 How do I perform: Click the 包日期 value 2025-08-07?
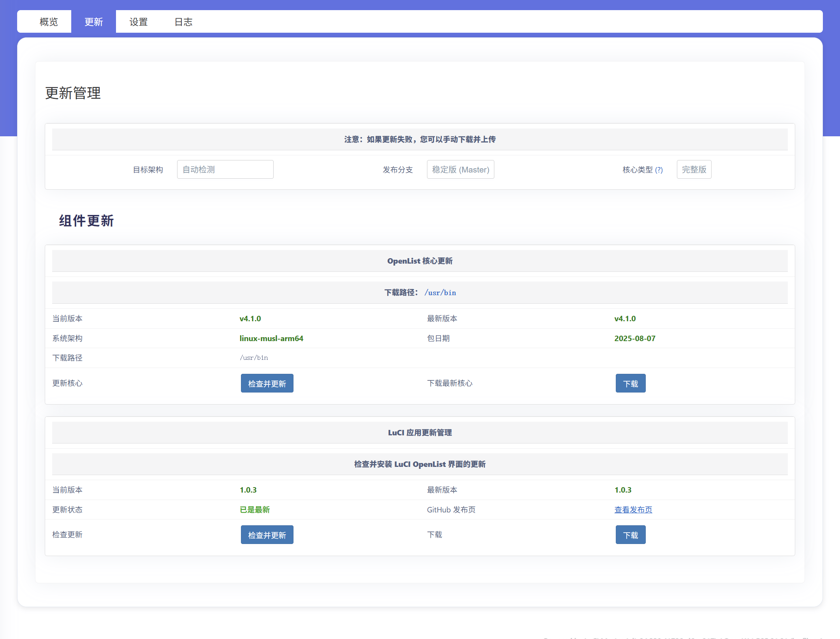(635, 338)
